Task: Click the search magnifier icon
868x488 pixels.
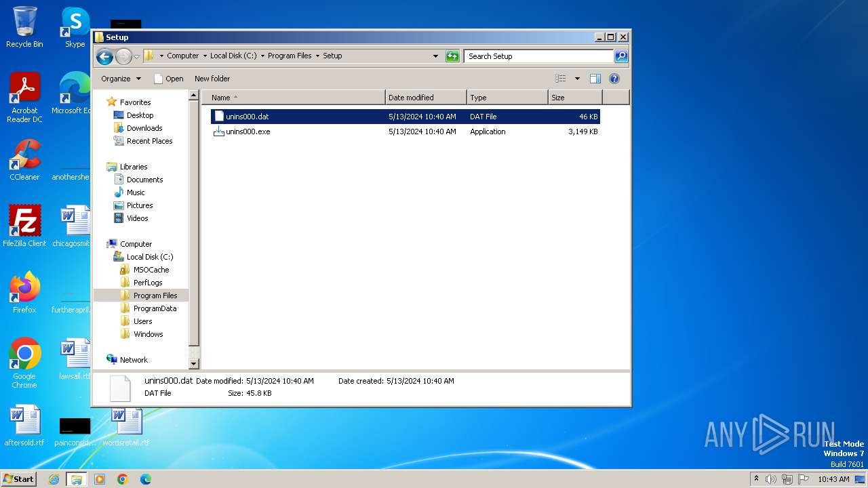Action: (621, 56)
